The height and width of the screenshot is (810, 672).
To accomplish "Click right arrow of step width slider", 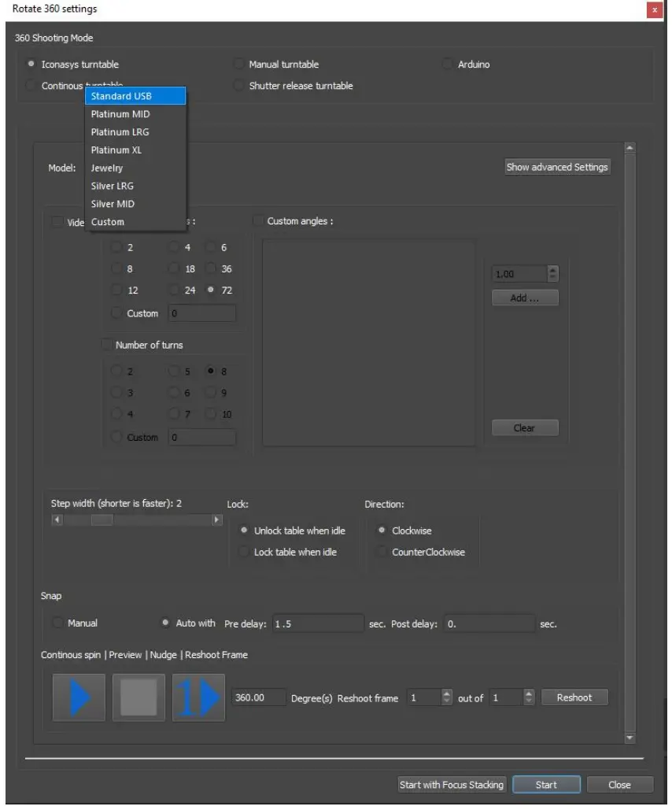I will 217,520.
